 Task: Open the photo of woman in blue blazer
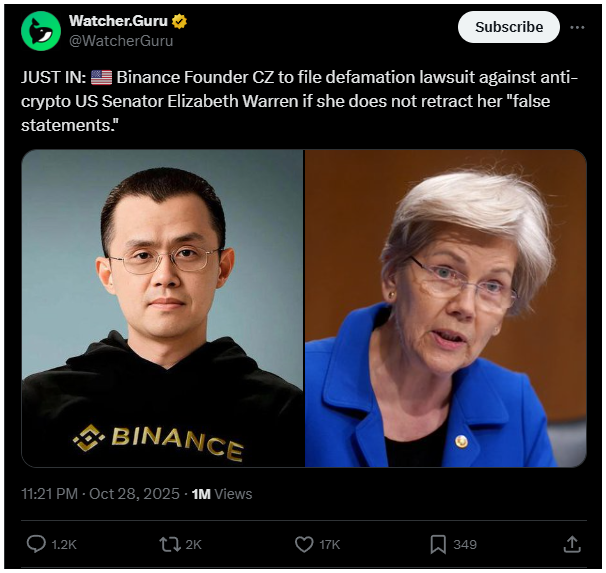click(445, 308)
